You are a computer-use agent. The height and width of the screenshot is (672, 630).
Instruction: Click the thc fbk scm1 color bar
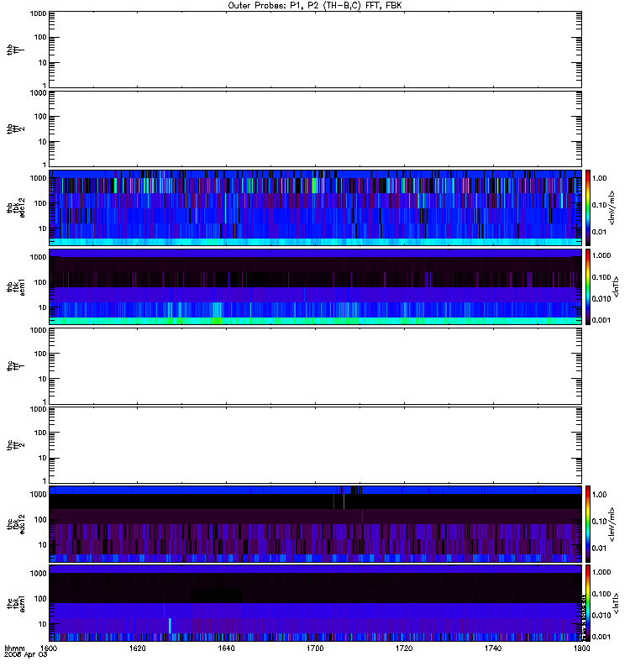coord(588,602)
